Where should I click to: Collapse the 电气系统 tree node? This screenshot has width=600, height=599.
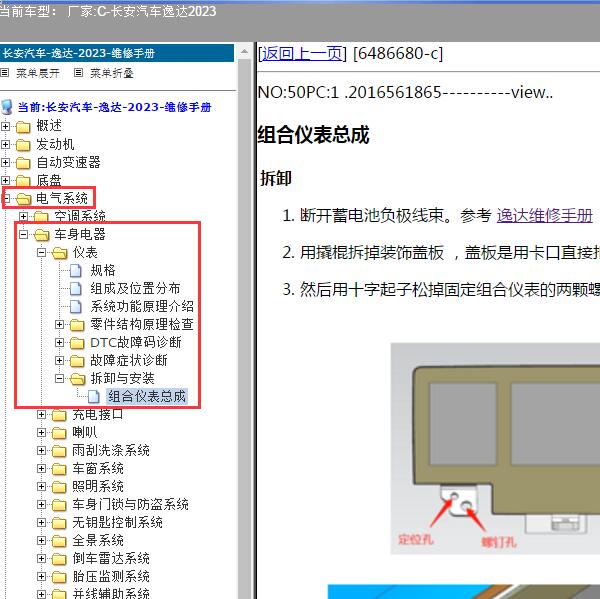6,198
